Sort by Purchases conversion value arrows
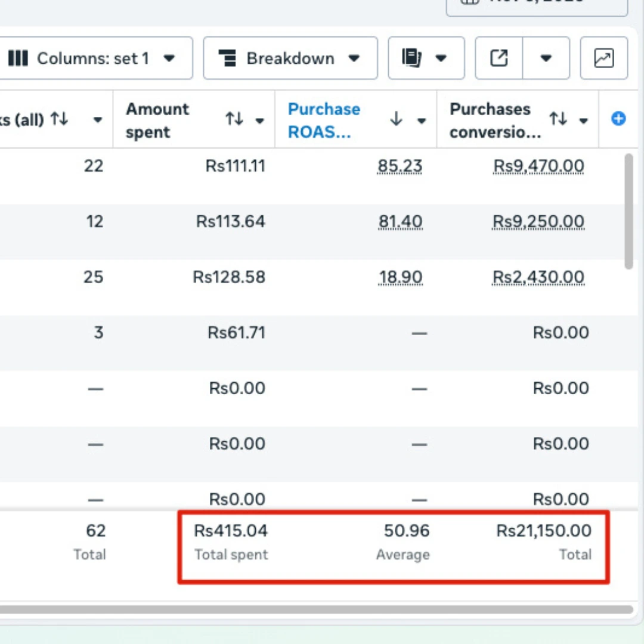The height and width of the screenshot is (644, 644). (558, 120)
